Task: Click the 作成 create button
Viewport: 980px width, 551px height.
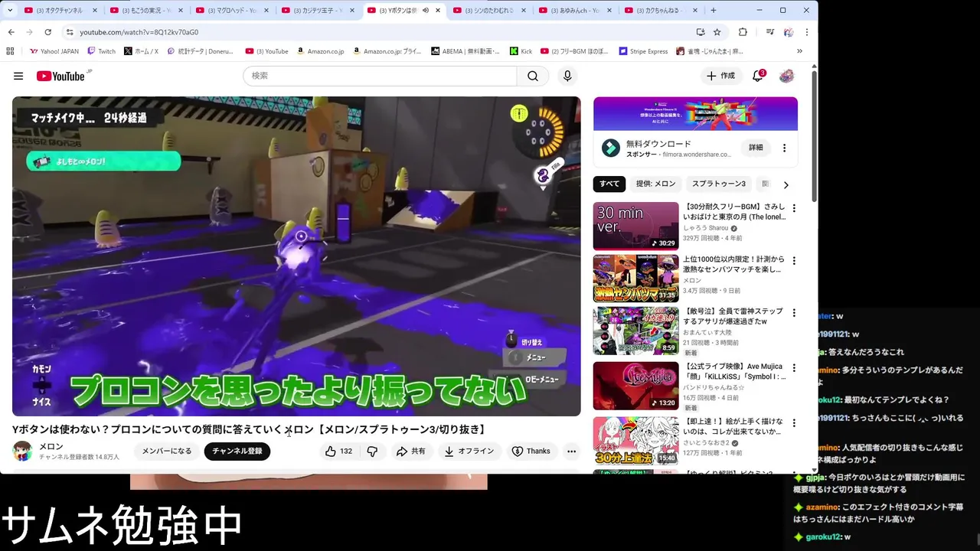Action: tap(720, 76)
